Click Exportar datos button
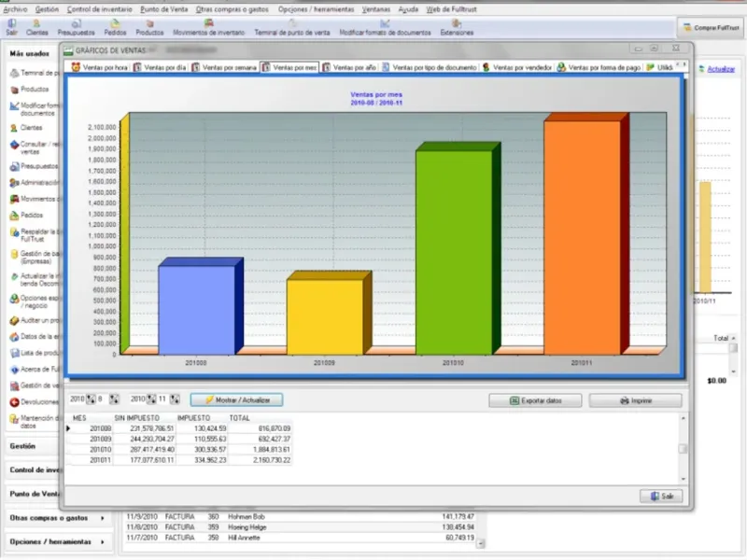This screenshot has width=747, height=560. tap(535, 400)
